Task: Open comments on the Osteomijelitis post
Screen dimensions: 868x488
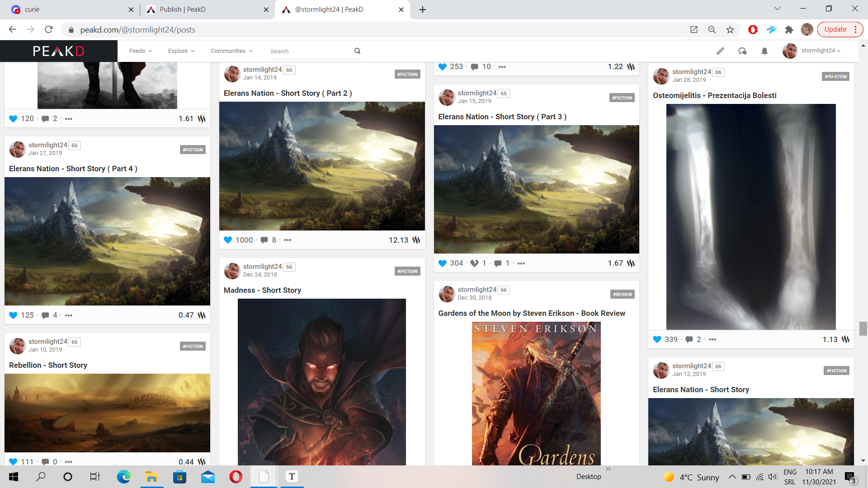Action: coord(689,339)
